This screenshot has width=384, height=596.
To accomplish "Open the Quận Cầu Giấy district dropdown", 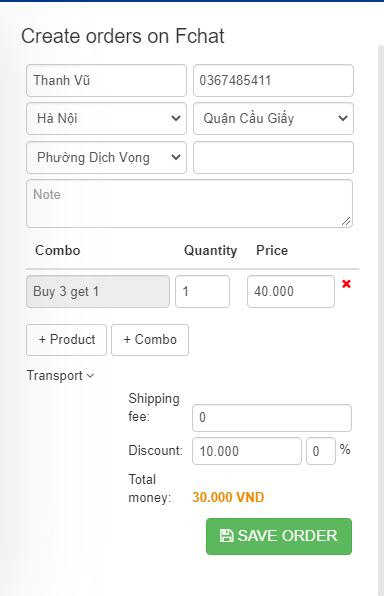I will click(273, 118).
